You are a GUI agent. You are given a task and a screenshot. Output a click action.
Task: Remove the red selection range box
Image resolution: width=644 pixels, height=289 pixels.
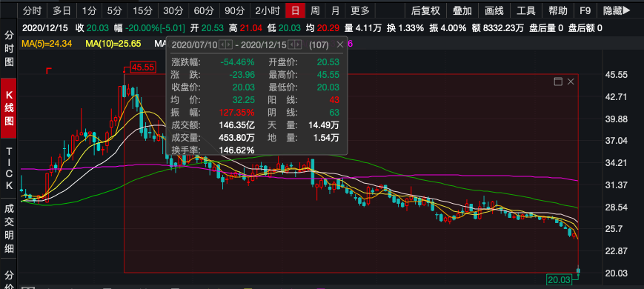pos(571,82)
